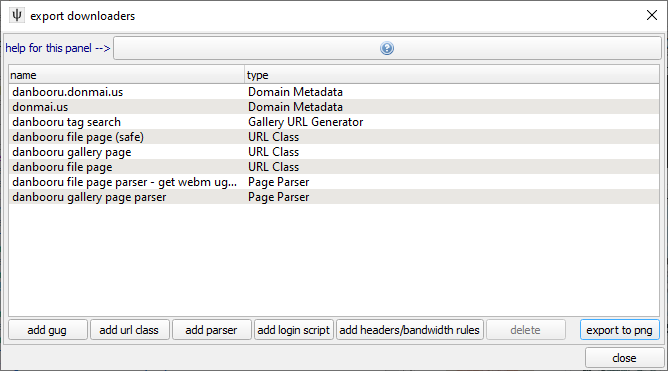Screen dimensions: 668x371
Task: Click the blue help question mark icon
Action: point(387,48)
